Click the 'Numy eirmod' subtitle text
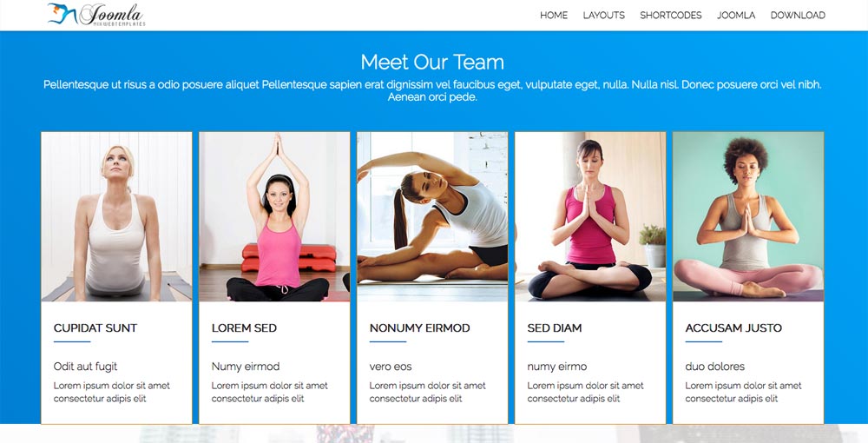868x443 pixels. [x=246, y=367]
